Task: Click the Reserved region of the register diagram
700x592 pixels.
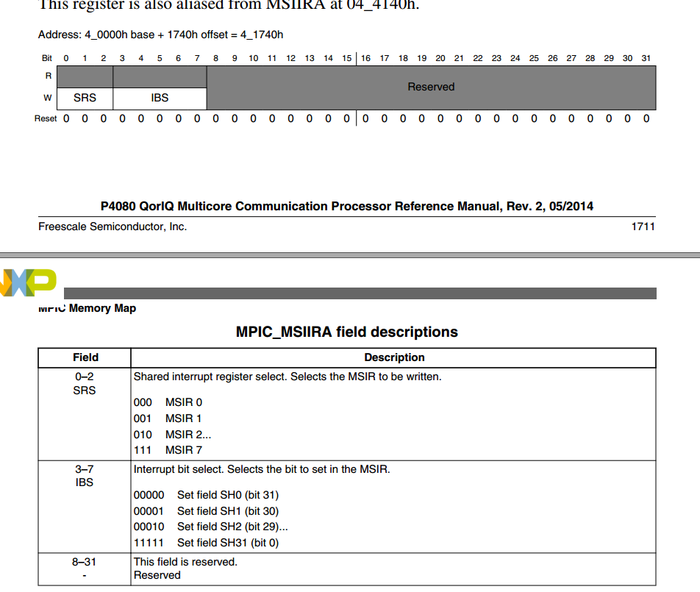Action: pyautogui.click(x=431, y=87)
